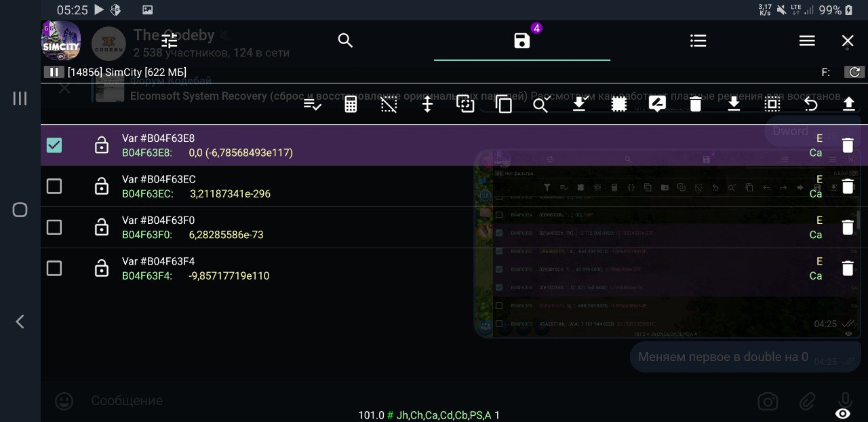
Task: Click the edit comment bubble icon
Action: pos(657,104)
